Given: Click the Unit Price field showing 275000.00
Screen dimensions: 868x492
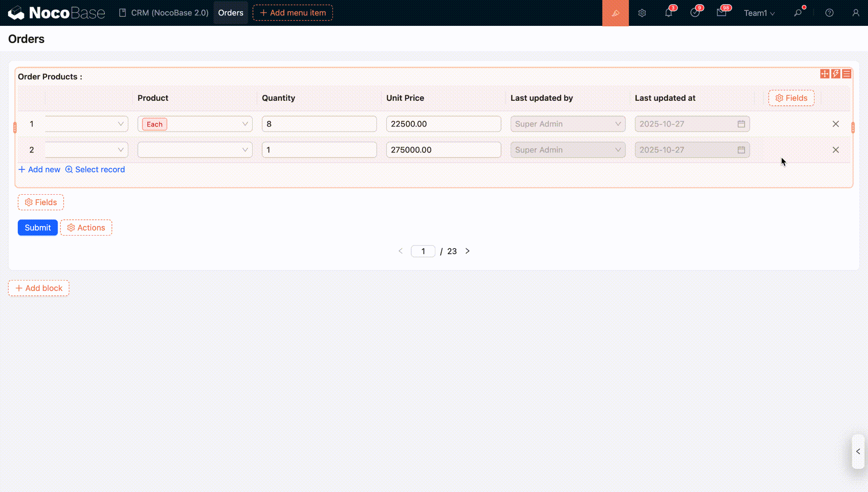Looking at the screenshot, I should tap(443, 150).
